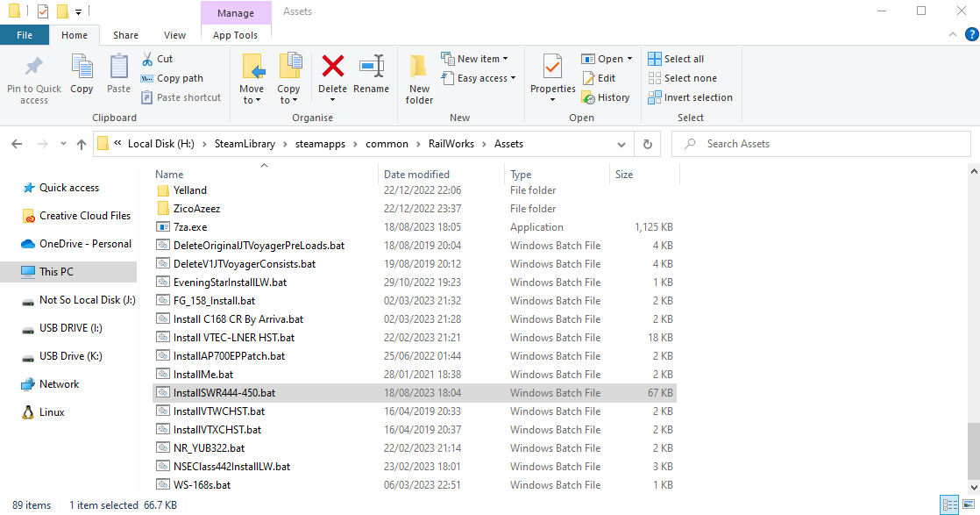Viewport: 980px width, 515px height.
Task: Click Invert selection in the Select group
Action: (x=690, y=97)
